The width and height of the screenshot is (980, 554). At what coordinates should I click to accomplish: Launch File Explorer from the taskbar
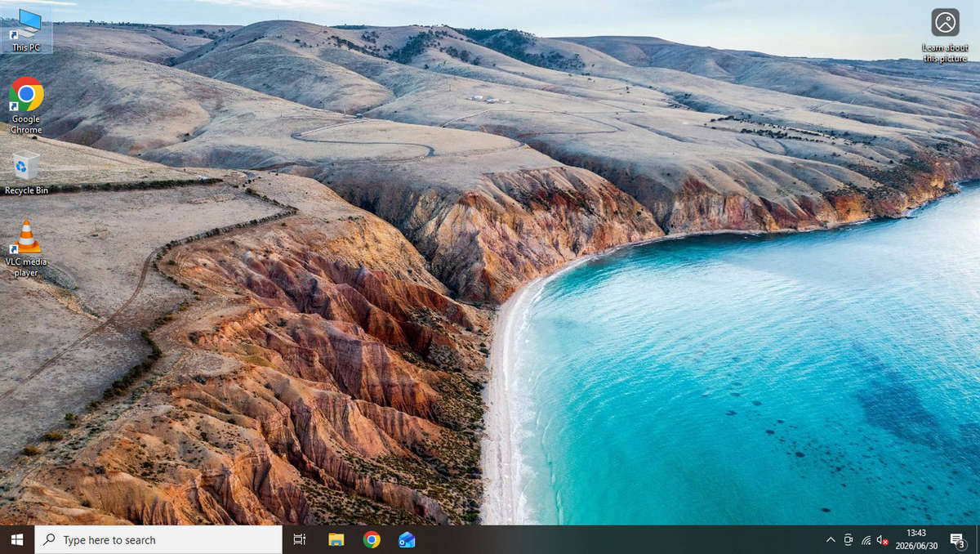(x=336, y=539)
